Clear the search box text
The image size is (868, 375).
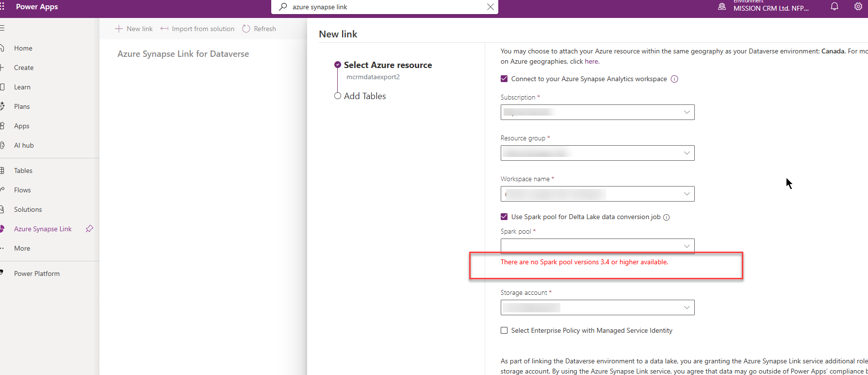[491, 7]
